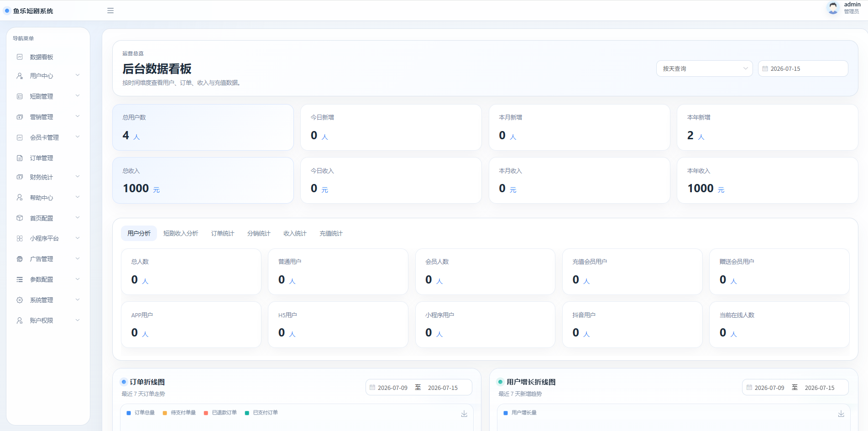Click the 鱼乐短剧系统 logo title
The image size is (868, 431).
[x=33, y=11]
